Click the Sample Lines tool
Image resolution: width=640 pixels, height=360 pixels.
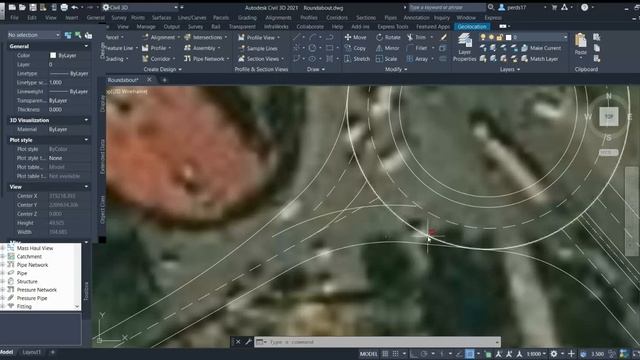258,48
